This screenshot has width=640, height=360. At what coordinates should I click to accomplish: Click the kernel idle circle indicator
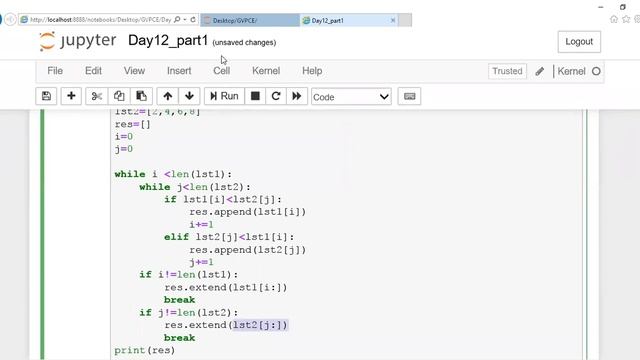pyautogui.click(x=596, y=71)
